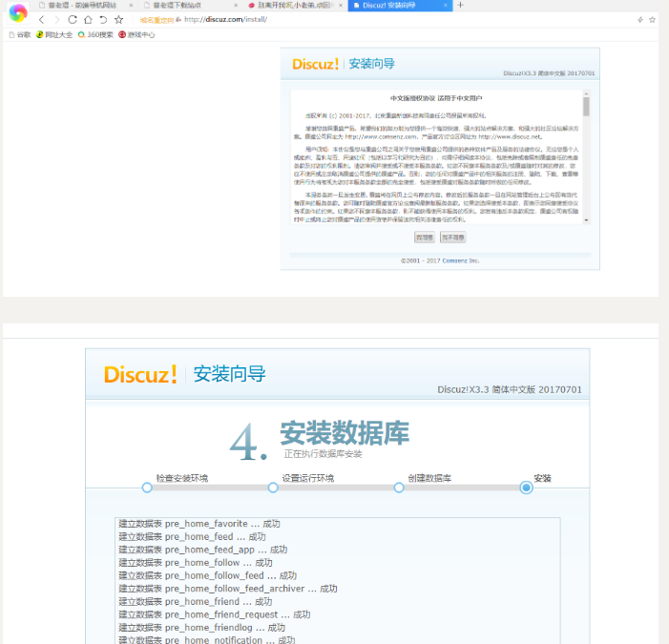Click the restore closed page undo icon
The height and width of the screenshot is (644, 669).
pyautogui.click(x=103, y=20)
